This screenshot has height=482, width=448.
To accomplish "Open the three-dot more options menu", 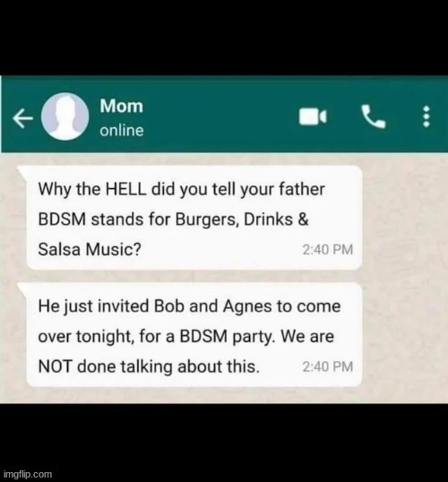I will pos(426,116).
